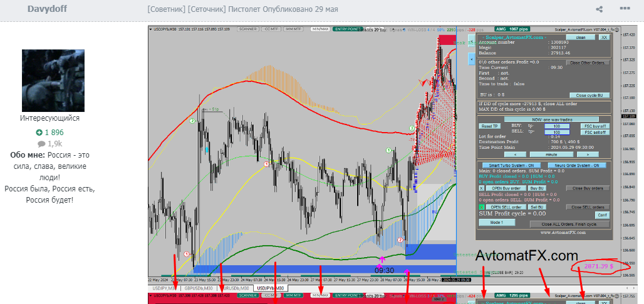The width and height of the screenshot is (644, 304).
Task: Click the SCANNER button in the upper chart
Action: (248, 29)
